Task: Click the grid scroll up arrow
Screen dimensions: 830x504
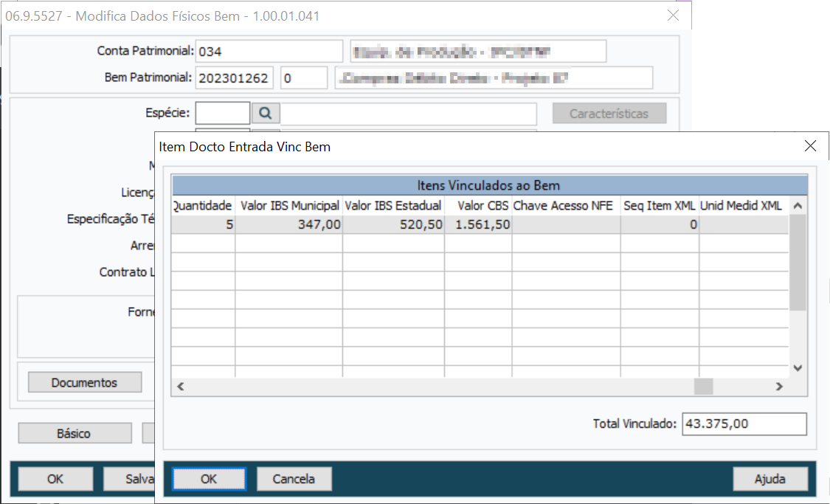Action: click(x=798, y=205)
